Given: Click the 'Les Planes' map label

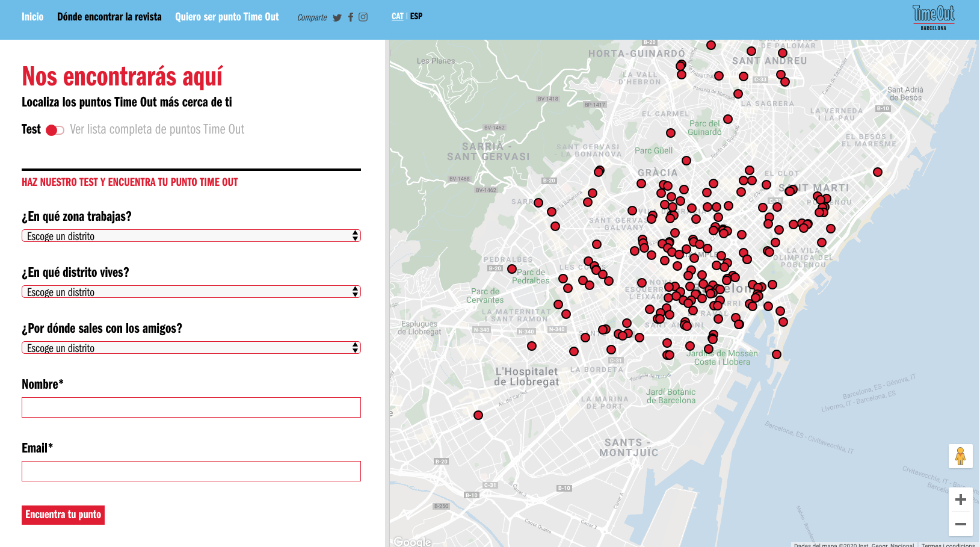Looking at the screenshot, I should pos(436,61).
